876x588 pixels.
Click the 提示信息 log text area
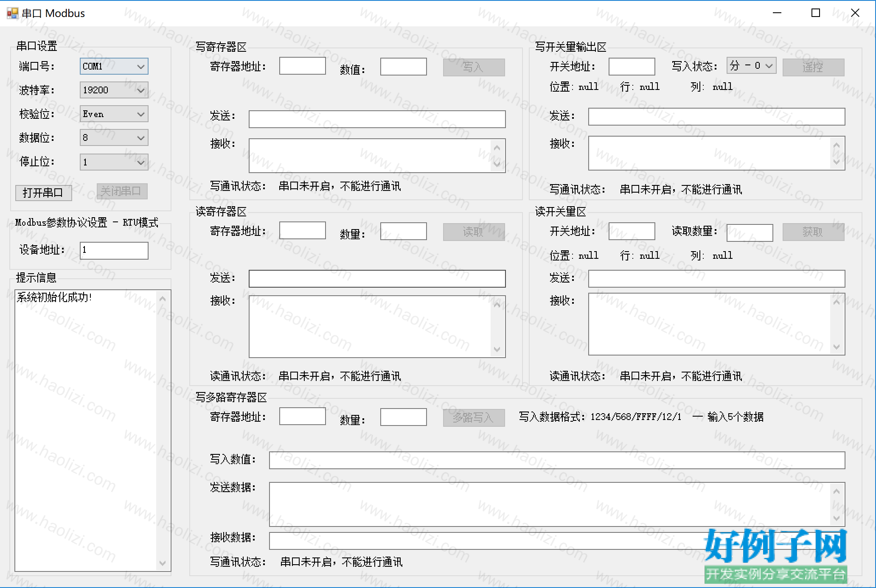(x=93, y=431)
